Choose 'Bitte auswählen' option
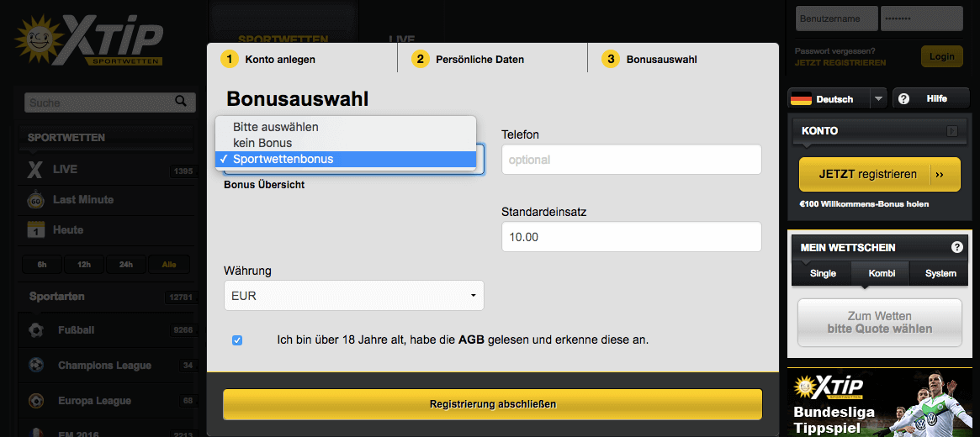Screen dimensions: 980x437 (x=346, y=127)
